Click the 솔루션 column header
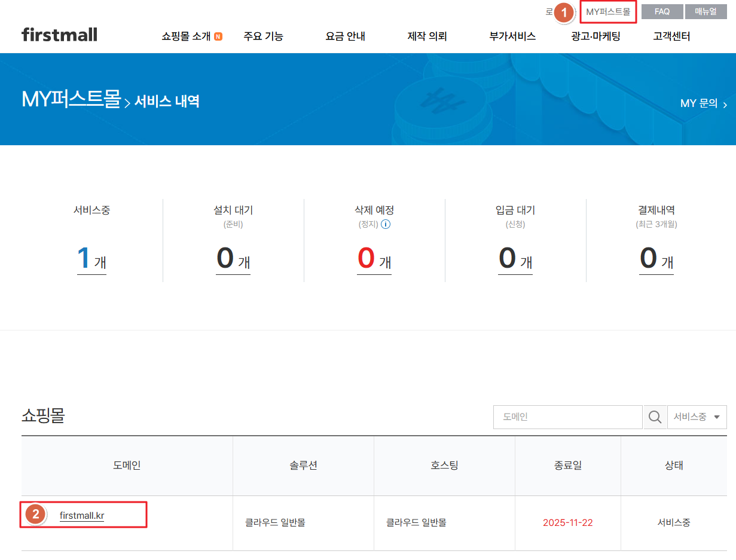The width and height of the screenshot is (736, 560). [x=303, y=466]
